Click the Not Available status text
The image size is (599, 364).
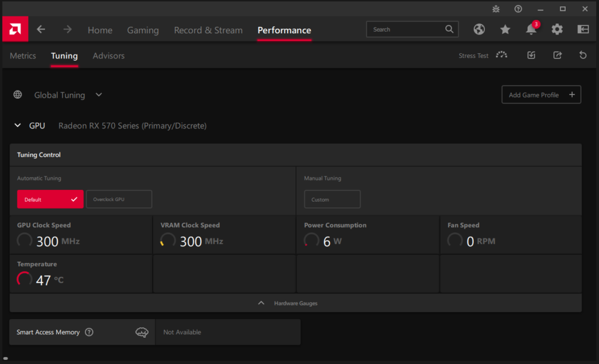182,332
